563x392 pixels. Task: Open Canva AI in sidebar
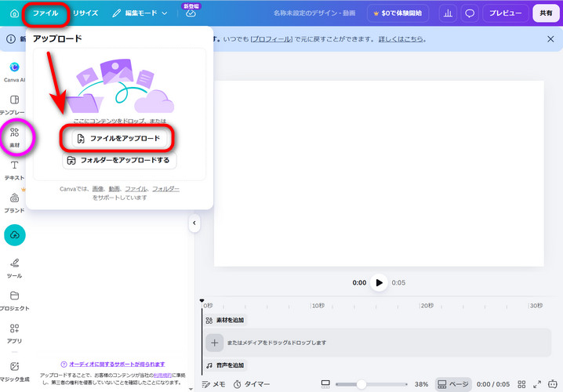(14, 72)
